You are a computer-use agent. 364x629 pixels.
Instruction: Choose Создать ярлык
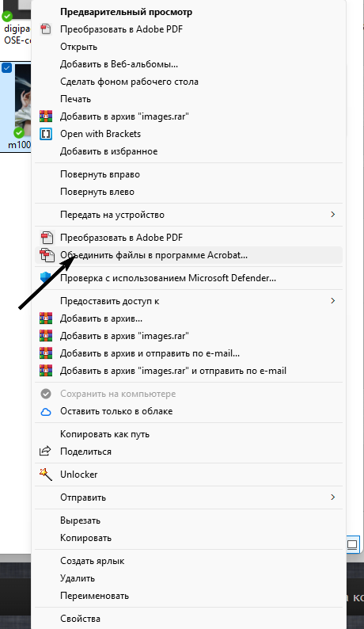[189, 561]
